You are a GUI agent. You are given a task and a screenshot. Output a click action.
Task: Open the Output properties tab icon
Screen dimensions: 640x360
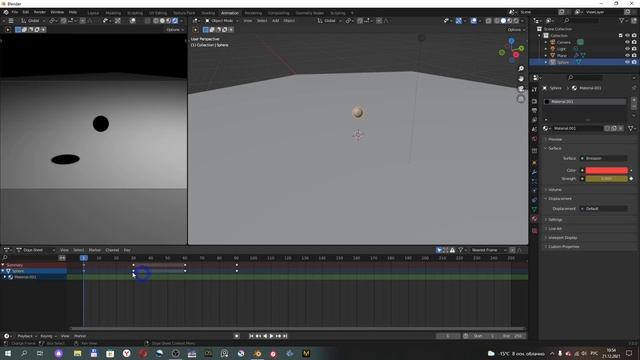coord(534,111)
